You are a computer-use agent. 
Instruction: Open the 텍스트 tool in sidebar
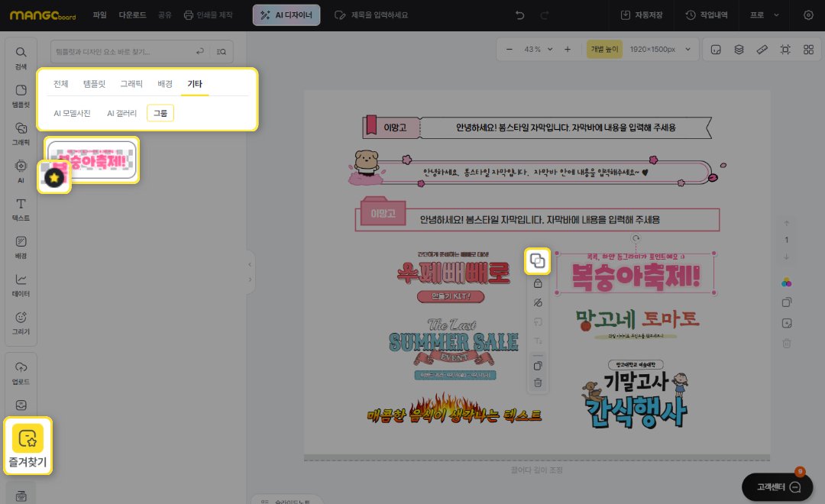[21, 210]
